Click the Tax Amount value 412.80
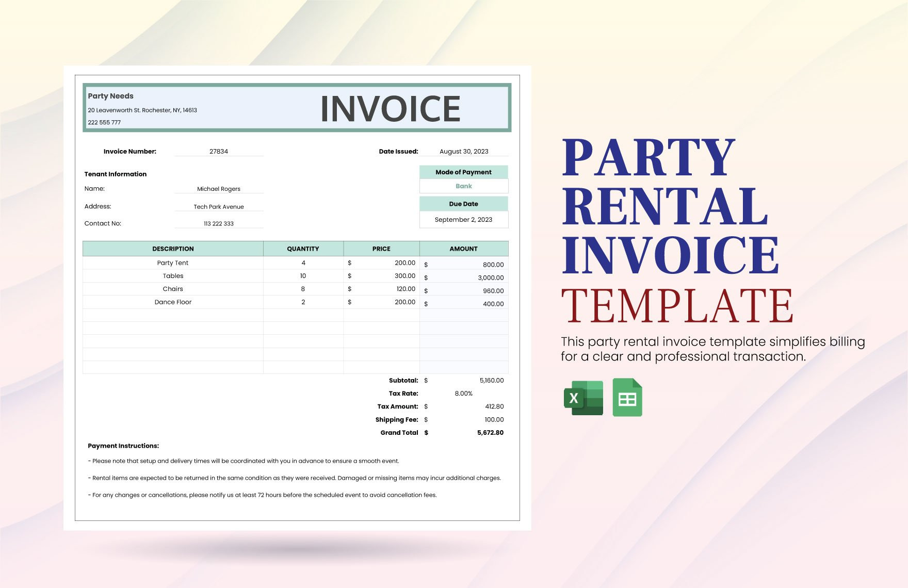Screen dimensions: 908x588 point(494,406)
